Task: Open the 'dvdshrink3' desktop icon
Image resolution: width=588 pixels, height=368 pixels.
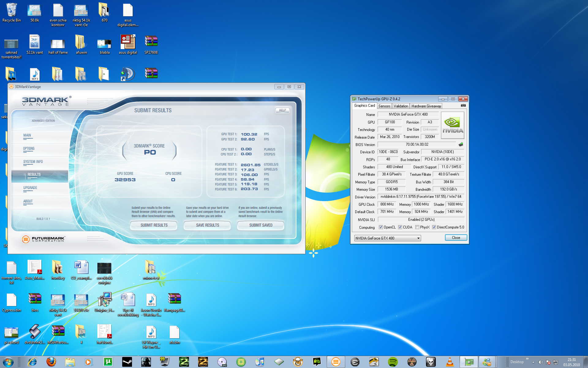Action: tap(35, 335)
